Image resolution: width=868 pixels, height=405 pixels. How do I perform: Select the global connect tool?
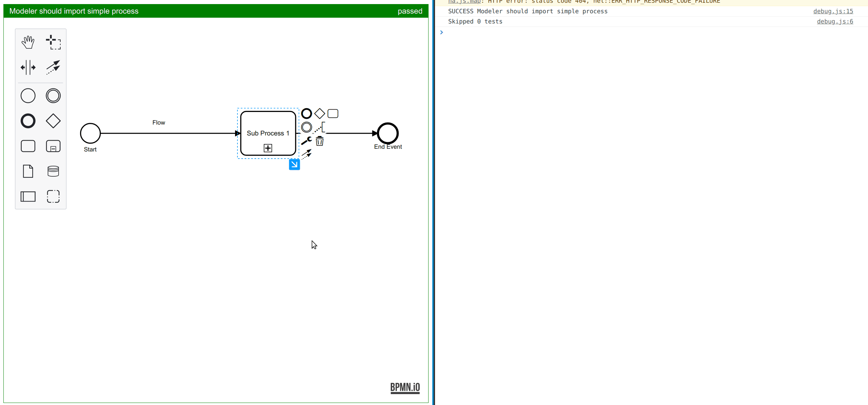(53, 67)
